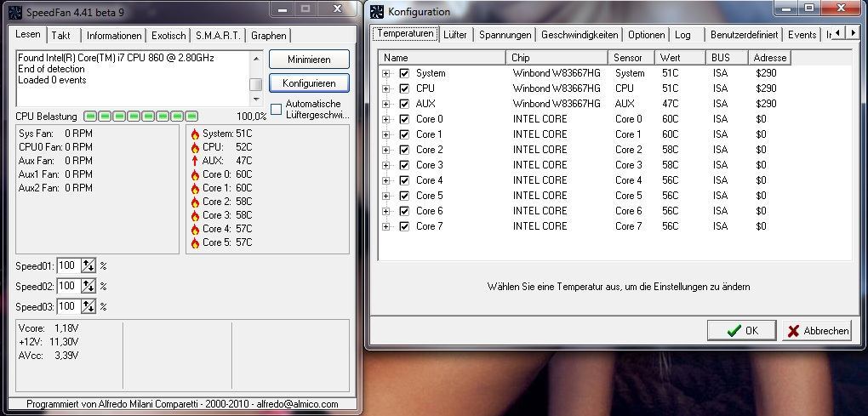Expand the System tree node

tap(385, 73)
